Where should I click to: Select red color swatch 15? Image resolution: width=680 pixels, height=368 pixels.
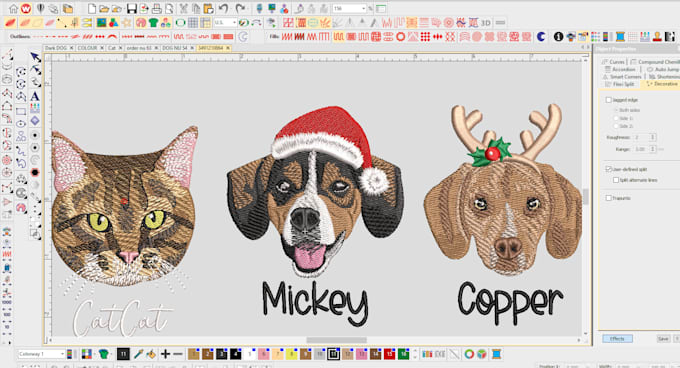pos(389,354)
